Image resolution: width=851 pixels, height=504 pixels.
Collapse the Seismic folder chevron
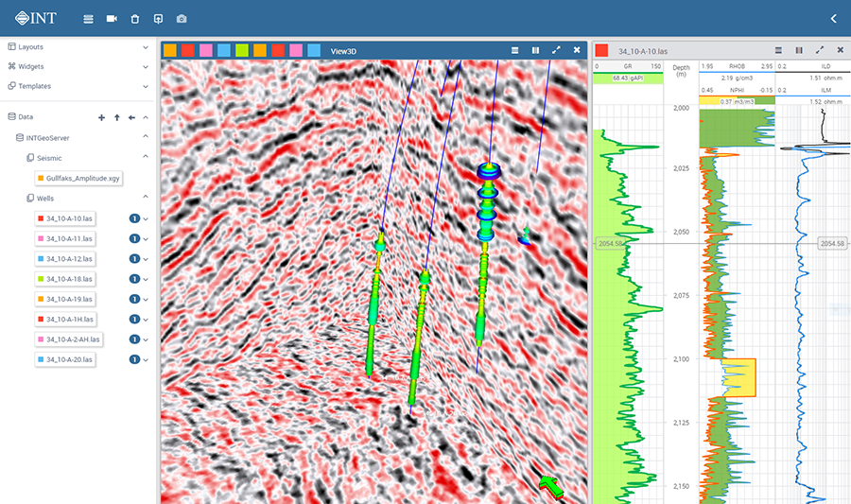coord(146,156)
